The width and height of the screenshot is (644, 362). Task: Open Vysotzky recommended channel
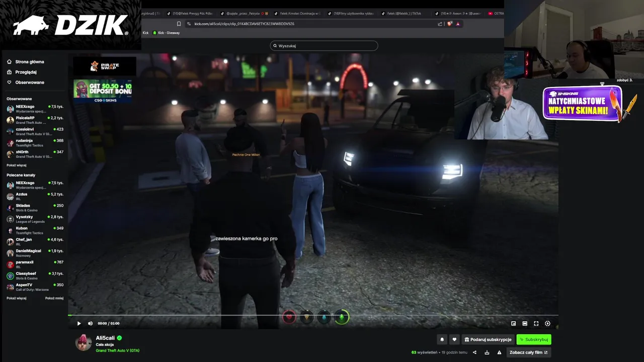coord(35,219)
